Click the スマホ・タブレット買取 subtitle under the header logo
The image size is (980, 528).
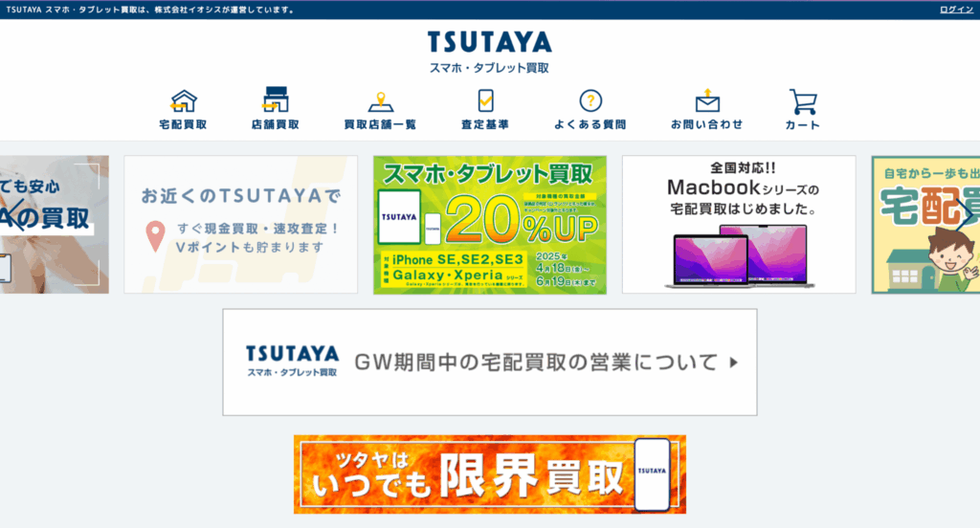coord(489,68)
